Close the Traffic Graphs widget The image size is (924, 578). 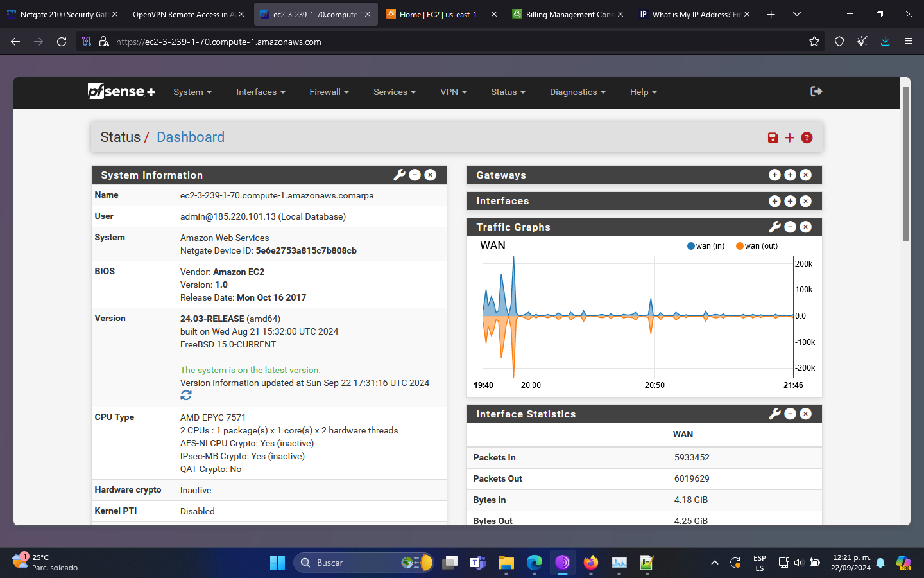806,227
